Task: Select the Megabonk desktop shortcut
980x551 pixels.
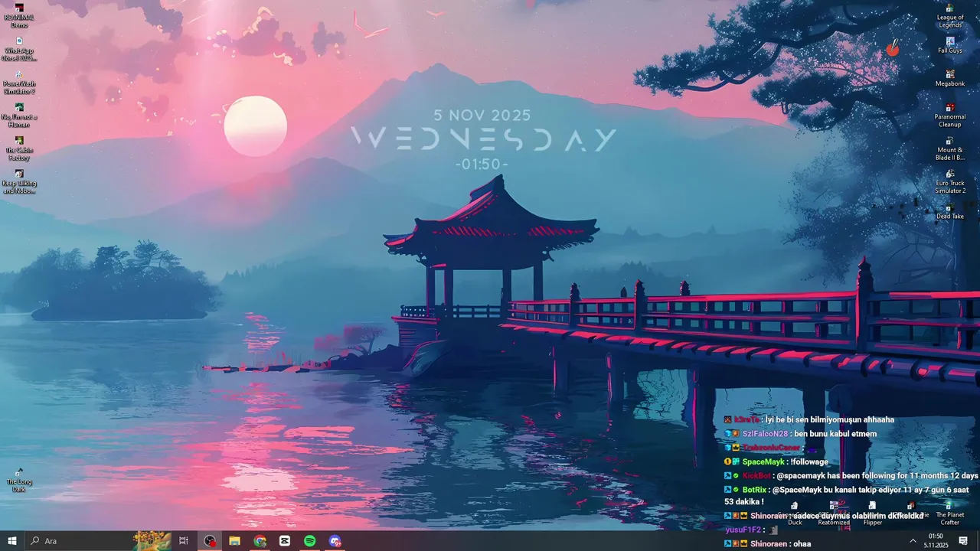Action: [950, 77]
